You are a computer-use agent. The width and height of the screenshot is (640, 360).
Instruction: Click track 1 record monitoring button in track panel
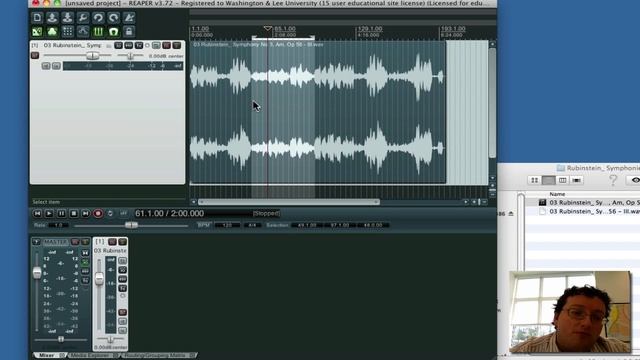pyautogui.click(x=46, y=66)
